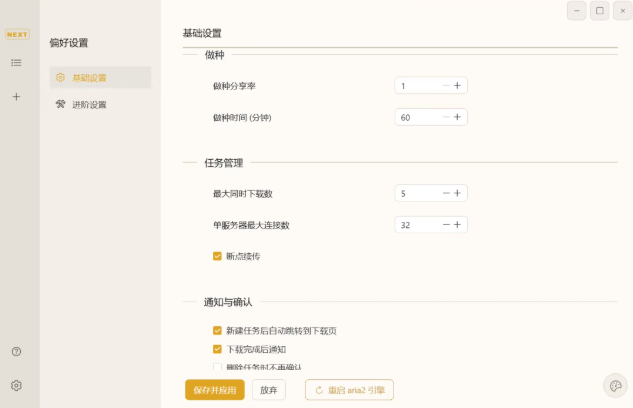Maximize the window

[600, 11]
